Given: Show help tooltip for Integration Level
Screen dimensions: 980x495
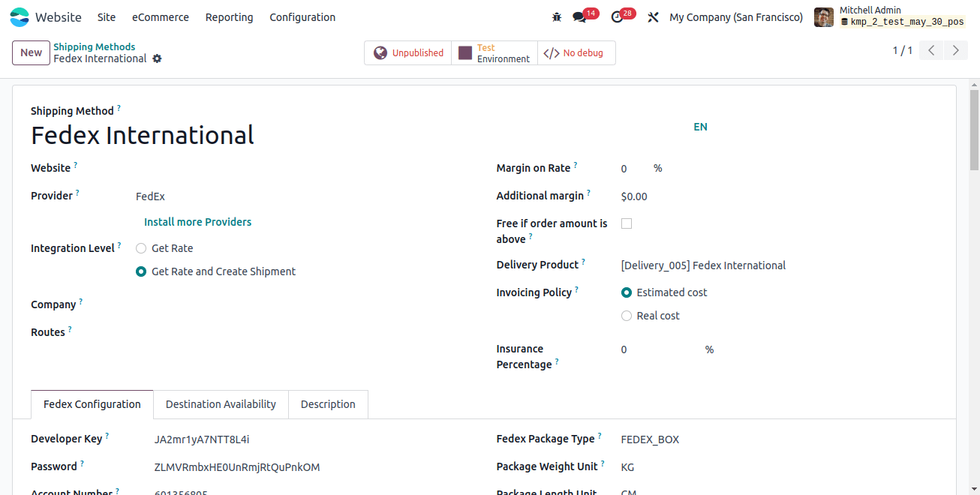Looking at the screenshot, I should pyautogui.click(x=119, y=245).
